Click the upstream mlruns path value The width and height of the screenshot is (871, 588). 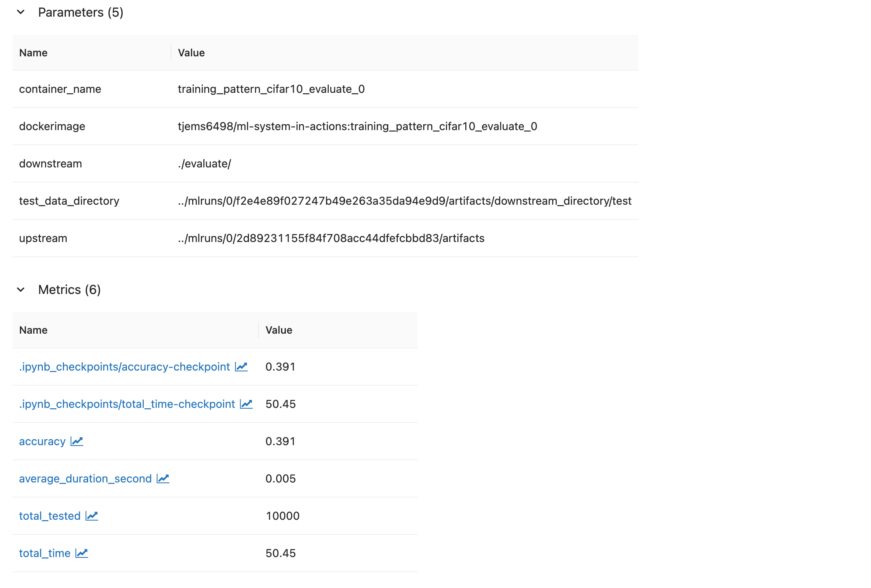point(331,238)
